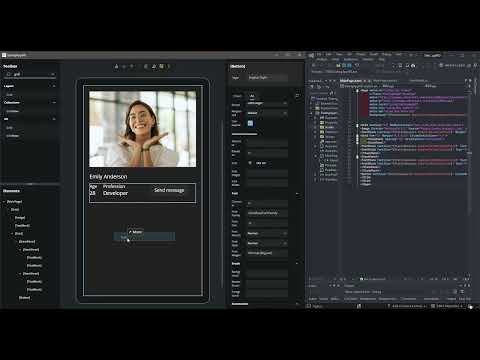The height and width of the screenshot is (360, 480).
Task: Select the 'Emily Anderson' text block on the canvas
Action: [x=108, y=177]
